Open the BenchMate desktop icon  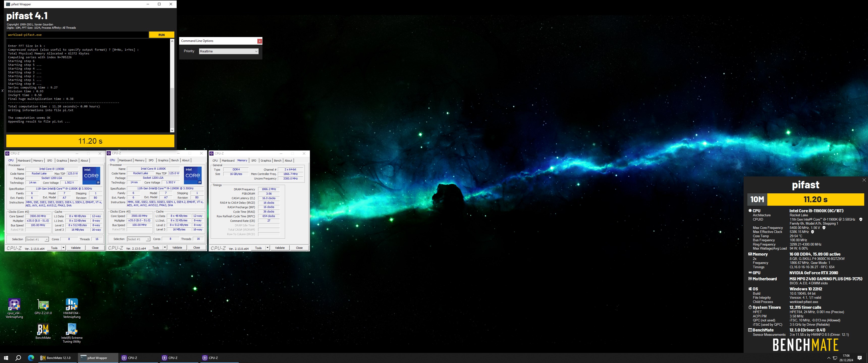coord(43,331)
